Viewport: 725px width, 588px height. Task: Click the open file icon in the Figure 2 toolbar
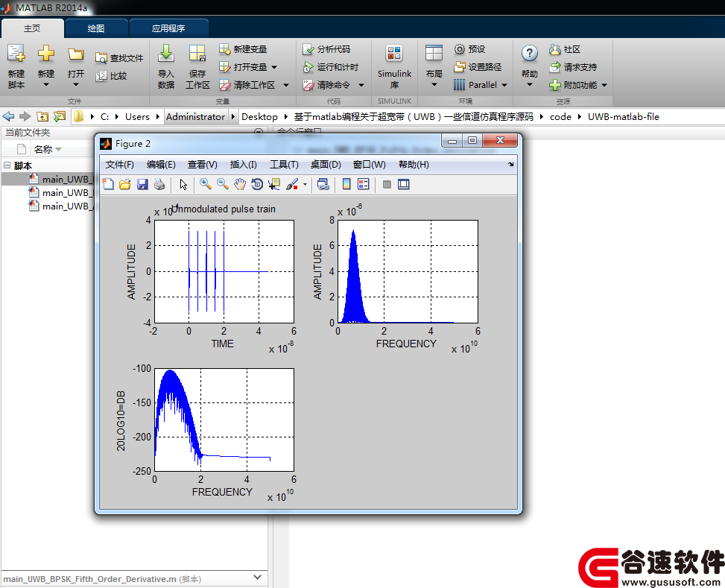pos(125,185)
